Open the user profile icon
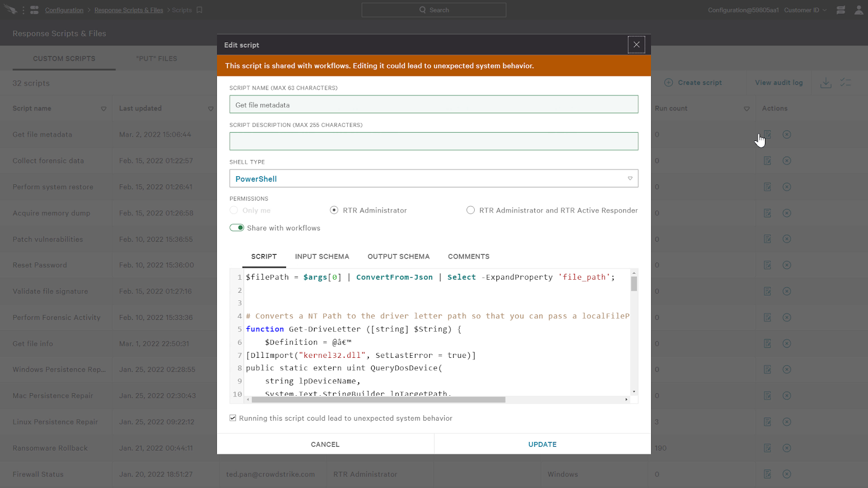Image resolution: width=868 pixels, height=488 pixels. pos(859,10)
